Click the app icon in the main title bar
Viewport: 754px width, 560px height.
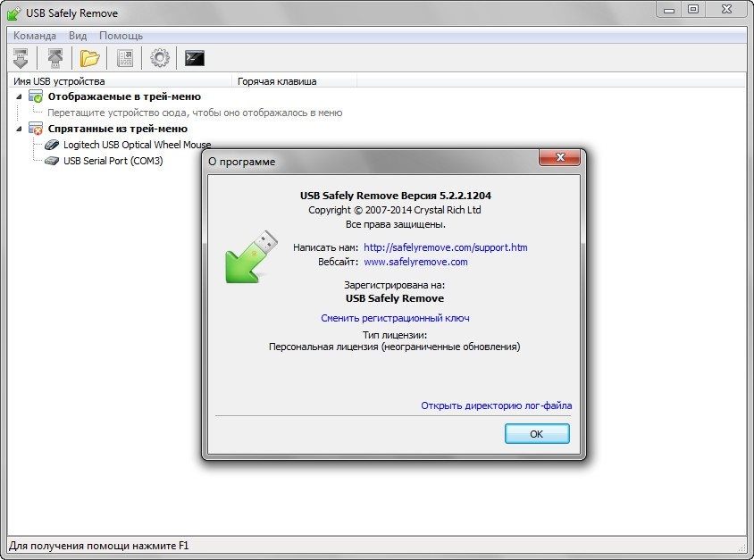14,13
